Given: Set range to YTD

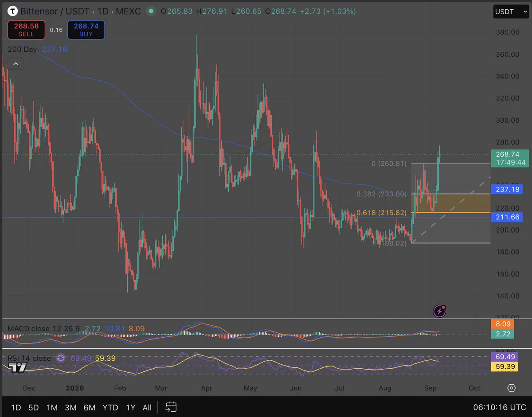Looking at the screenshot, I should [x=110, y=407].
